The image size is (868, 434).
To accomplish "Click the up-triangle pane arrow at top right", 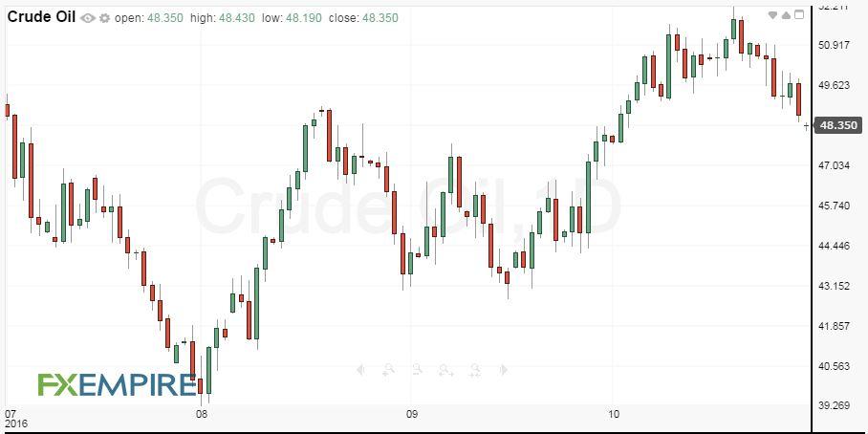I will 786,15.
